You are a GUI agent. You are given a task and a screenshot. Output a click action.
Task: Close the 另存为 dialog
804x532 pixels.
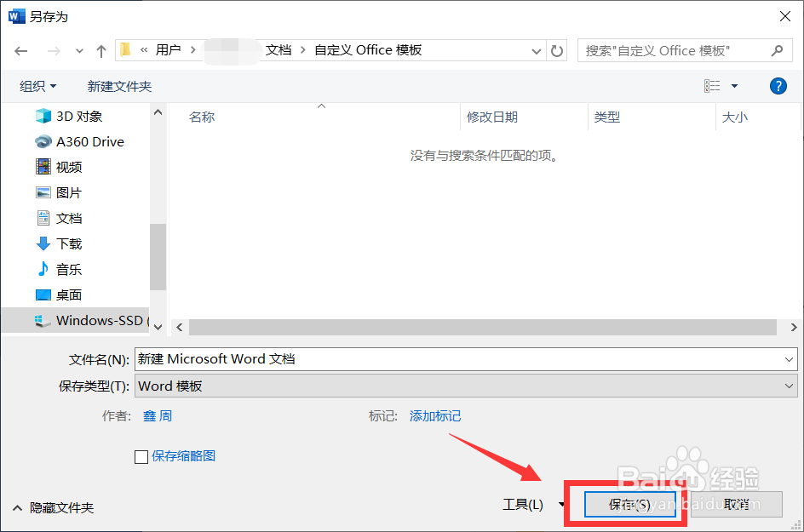pos(784,16)
